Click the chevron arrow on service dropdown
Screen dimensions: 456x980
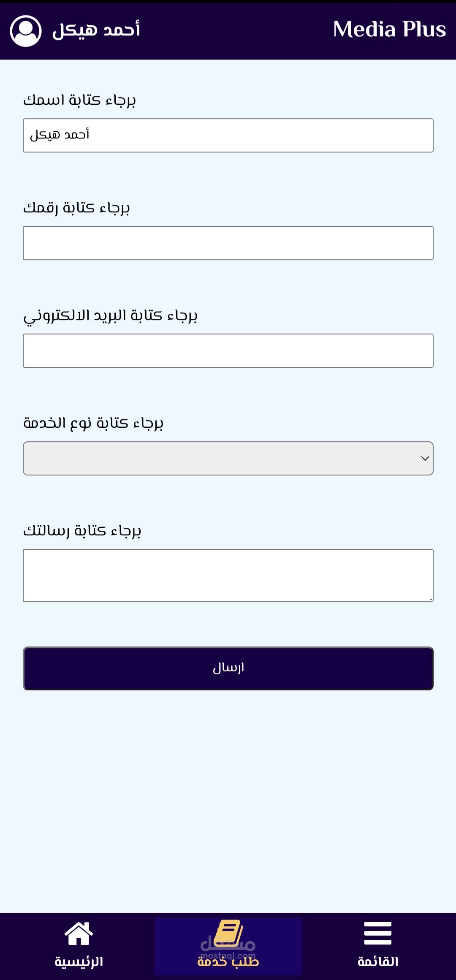tap(425, 459)
